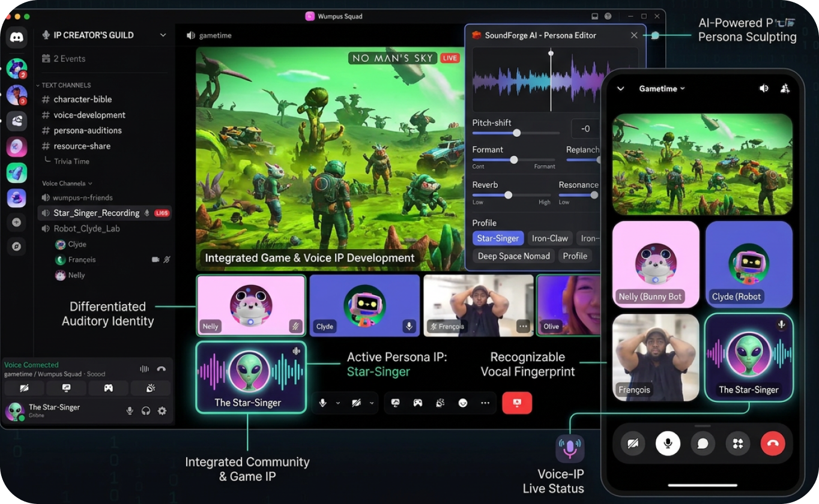Open emoji reactions in call control bar
This screenshot has height=504, width=819.
[462, 403]
